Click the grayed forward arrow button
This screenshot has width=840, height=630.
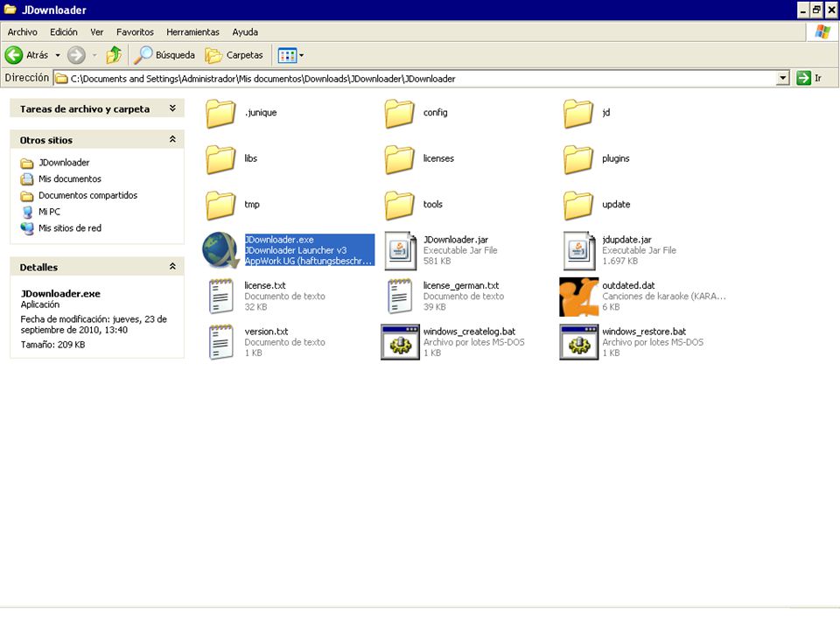[x=76, y=54]
